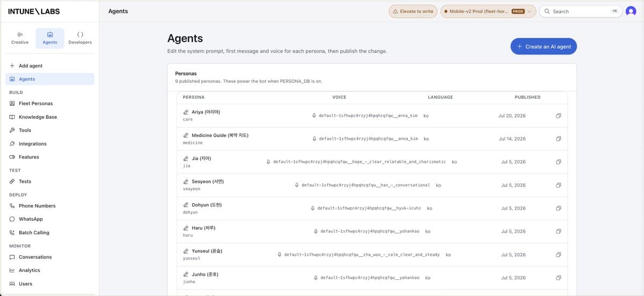Click the copy icon in Haru's row
The image size is (644, 296).
pyautogui.click(x=558, y=232)
